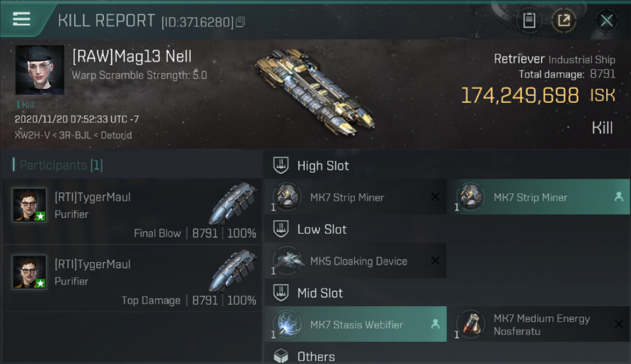Open TygerMaul's Top Damage participant entry

click(132, 279)
